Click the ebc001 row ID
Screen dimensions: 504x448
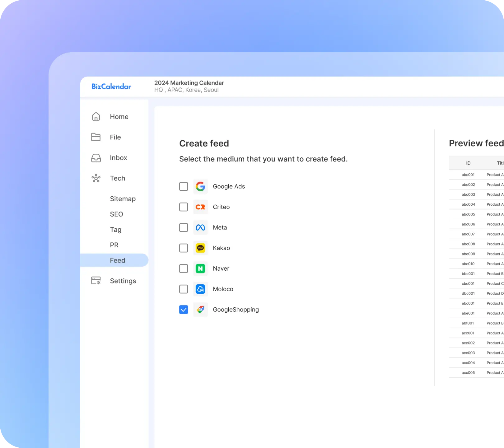[x=468, y=303]
